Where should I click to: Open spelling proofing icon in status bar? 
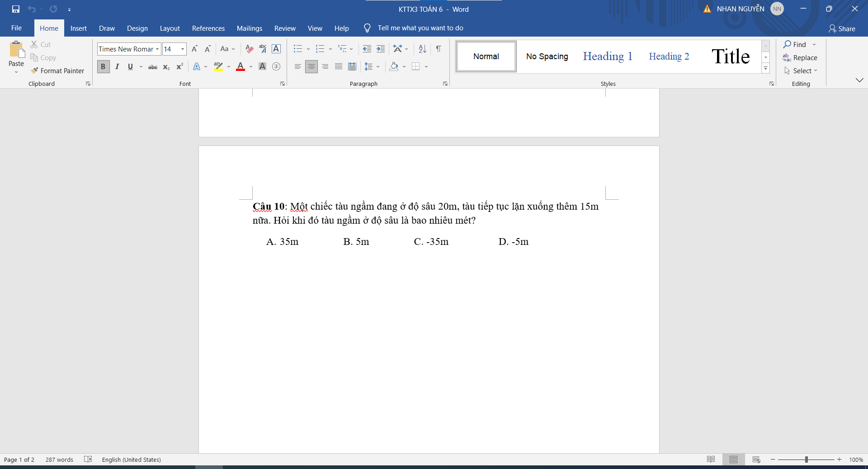tap(88, 459)
